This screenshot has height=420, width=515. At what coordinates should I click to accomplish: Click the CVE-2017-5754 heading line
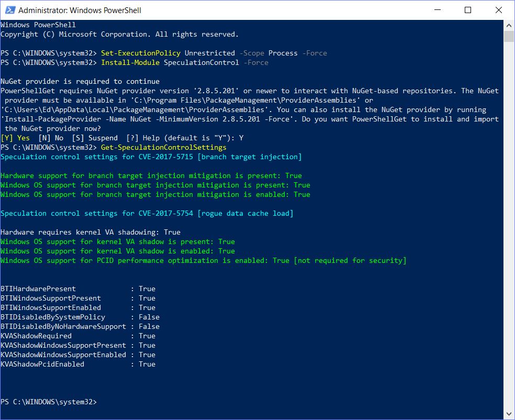coord(147,214)
